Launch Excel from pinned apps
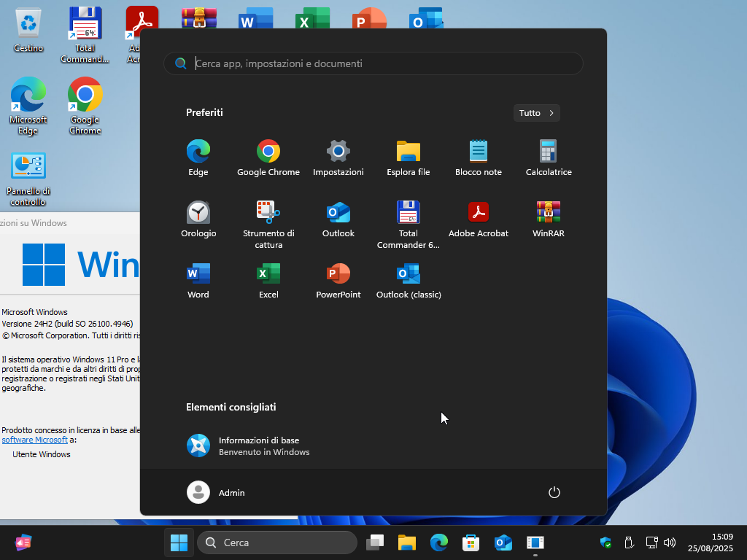The height and width of the screenshot is (560, 747). [x=268, y=281]
